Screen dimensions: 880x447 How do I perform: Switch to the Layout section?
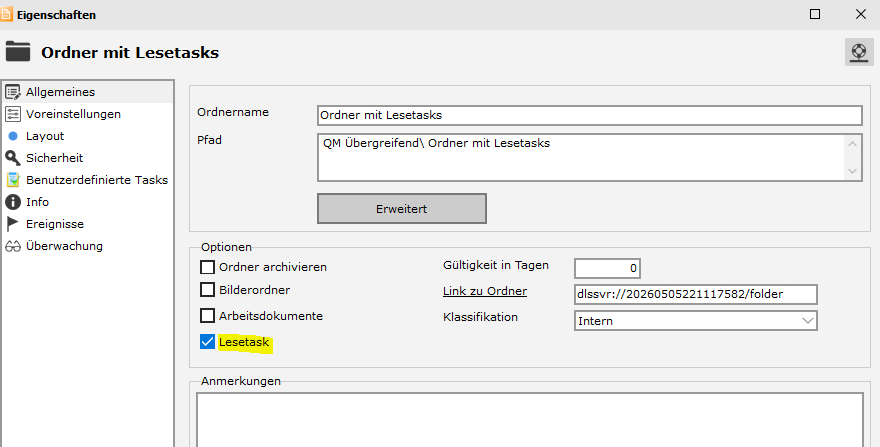[x=88, y=136]
